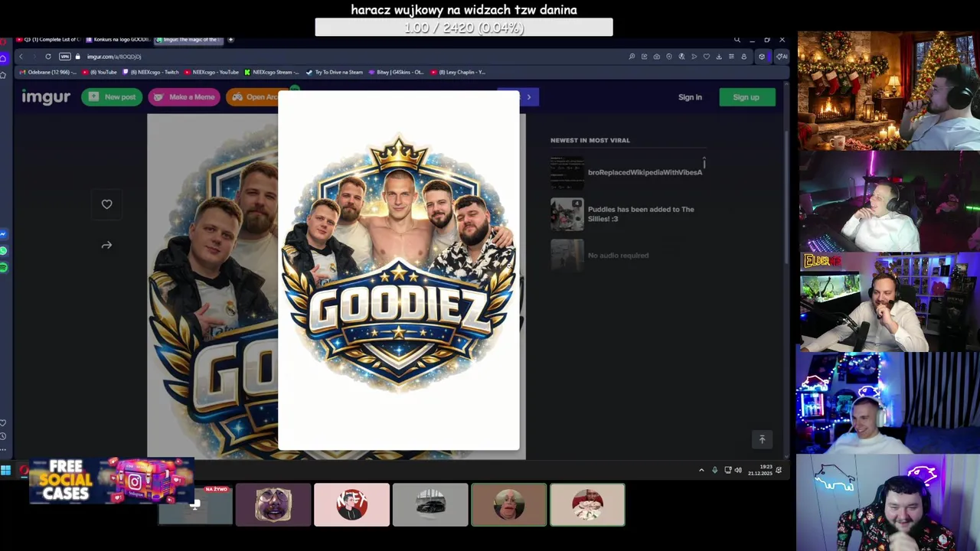Click the green Sign up button
The image size is (980, 551).
746,97
